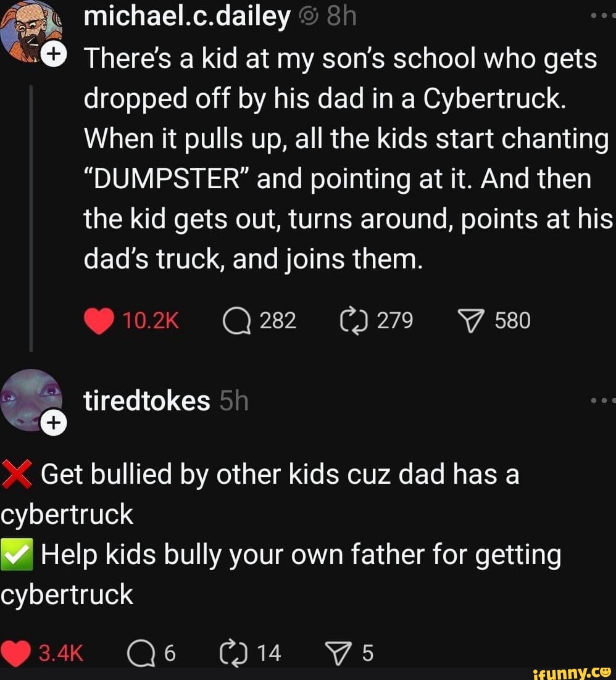Viewport: 616px width, 680px height.
Task: Share tiredtokes' reply via send icon
Action: (x=338, y=653)
